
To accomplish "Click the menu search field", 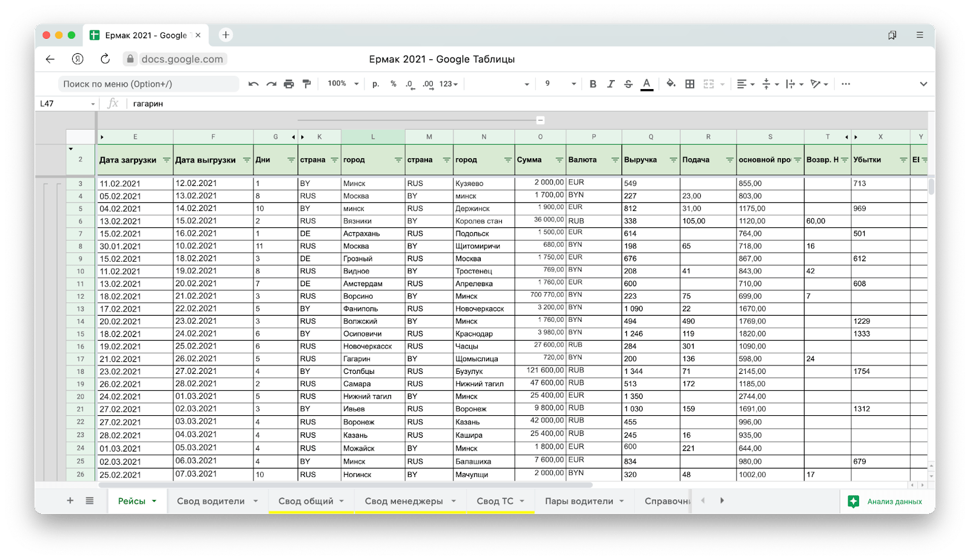I will coord(149,84).
